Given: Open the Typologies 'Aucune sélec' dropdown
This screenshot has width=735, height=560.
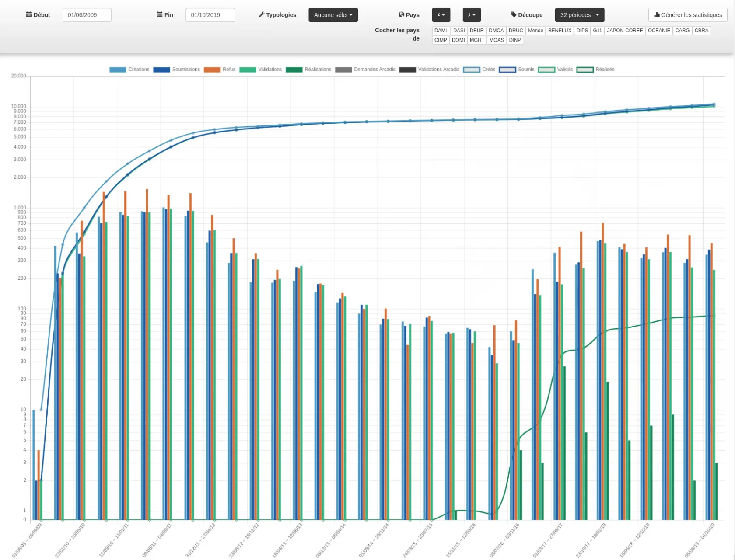Looking at the screenshot, I should [333, 15].
